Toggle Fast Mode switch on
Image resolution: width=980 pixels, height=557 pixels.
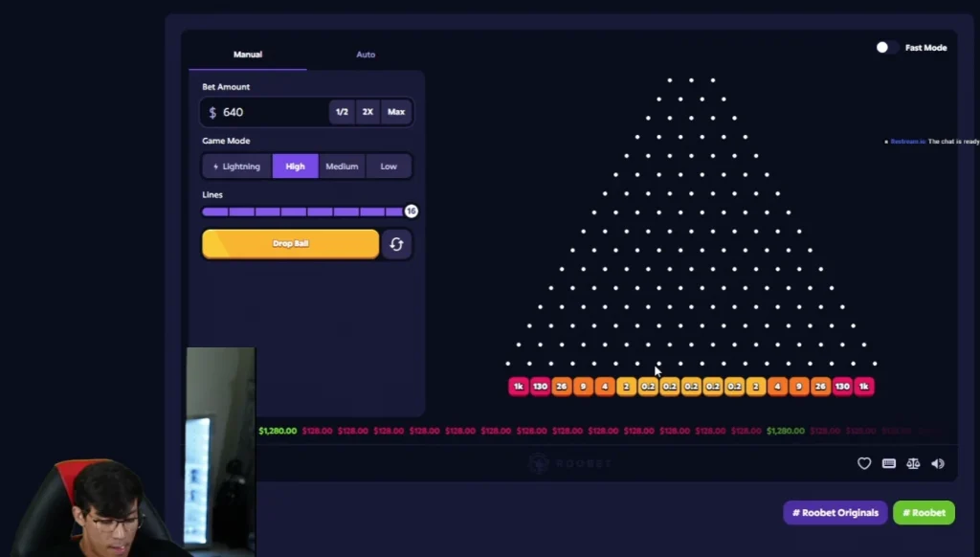[886, 48]
